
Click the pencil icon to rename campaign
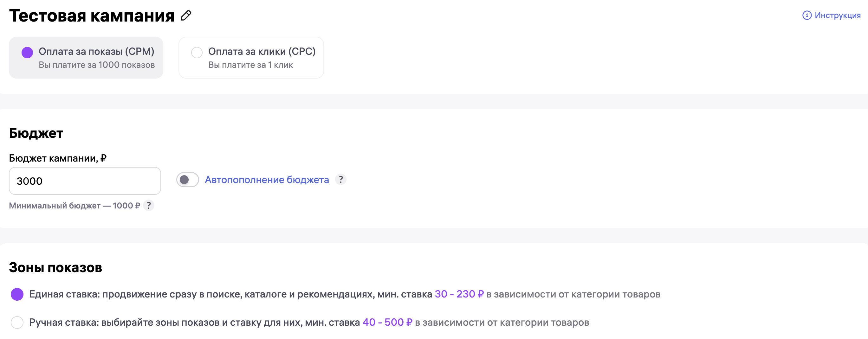pos(186,16)
